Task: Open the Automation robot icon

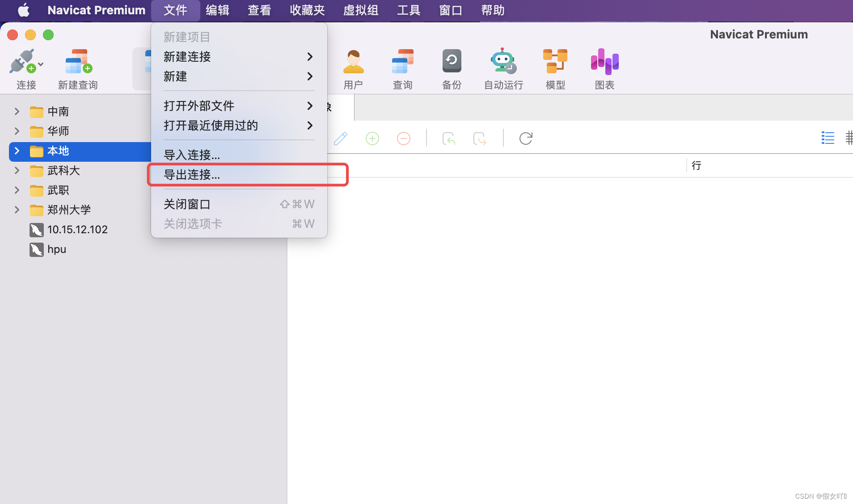Action: coord(503,61)
